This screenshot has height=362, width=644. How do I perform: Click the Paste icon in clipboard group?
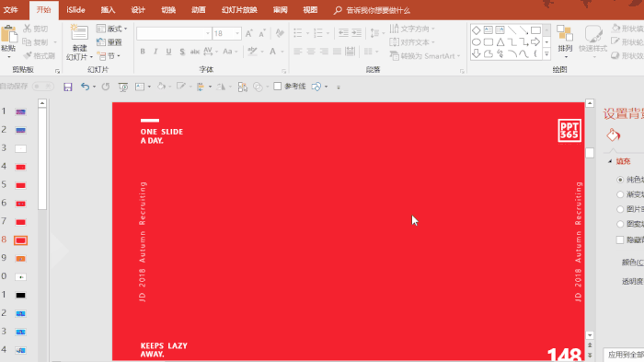(8, 34)
